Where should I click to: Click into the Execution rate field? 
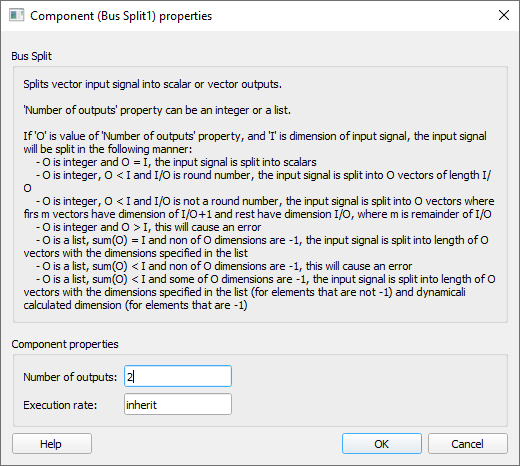click(178, 404)
